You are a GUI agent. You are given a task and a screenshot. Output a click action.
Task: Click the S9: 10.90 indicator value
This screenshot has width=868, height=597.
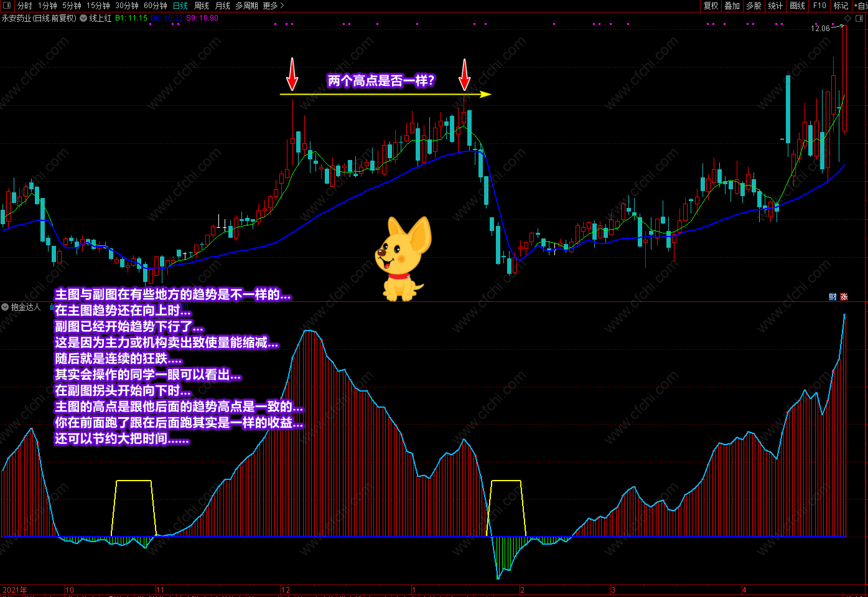pos(202,18)
